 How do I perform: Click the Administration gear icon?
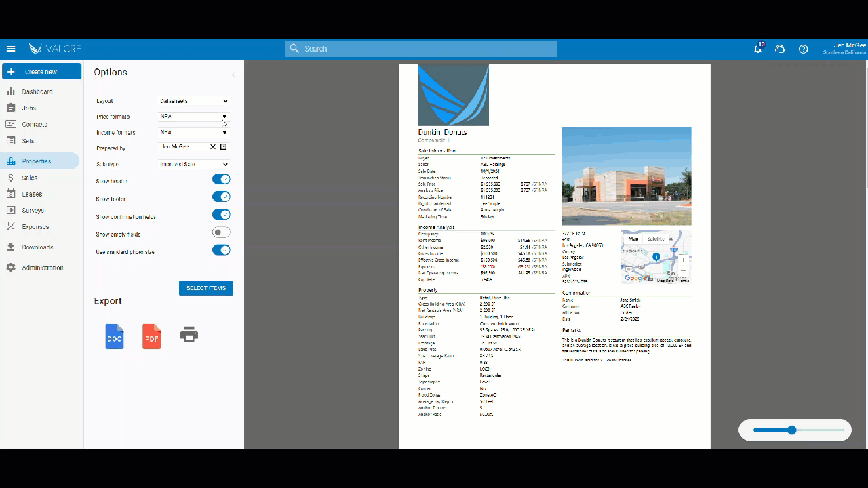point(11,268)
